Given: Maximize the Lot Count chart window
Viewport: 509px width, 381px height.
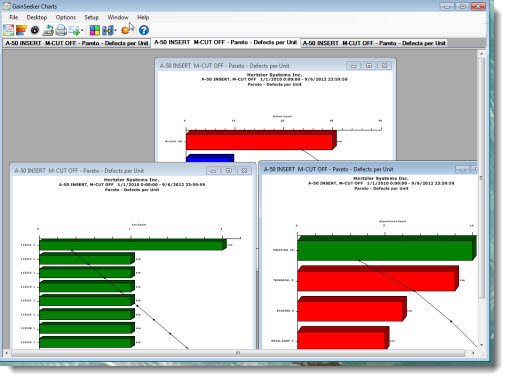Looking at the screenshot, I should click(x=229, y=171).
